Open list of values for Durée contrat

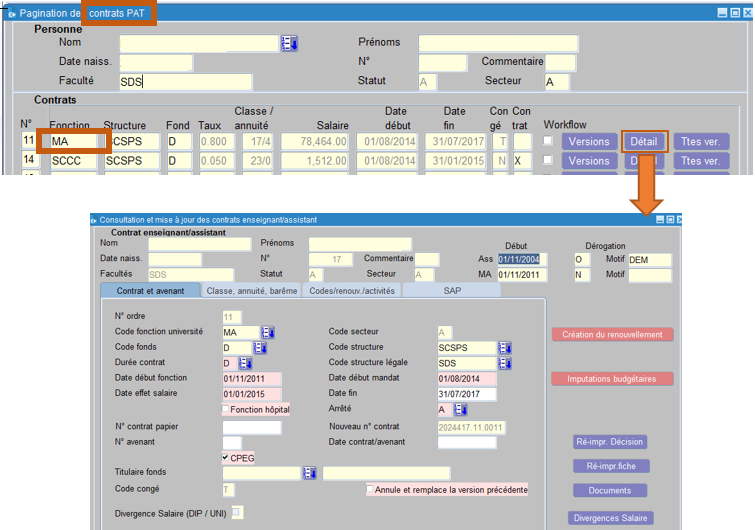coord(246,363)
